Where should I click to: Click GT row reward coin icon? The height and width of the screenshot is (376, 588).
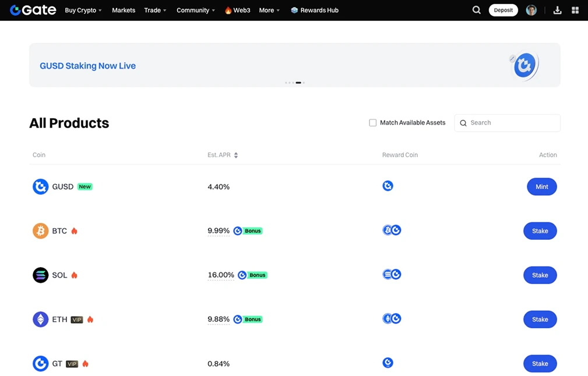coord(388,363)
